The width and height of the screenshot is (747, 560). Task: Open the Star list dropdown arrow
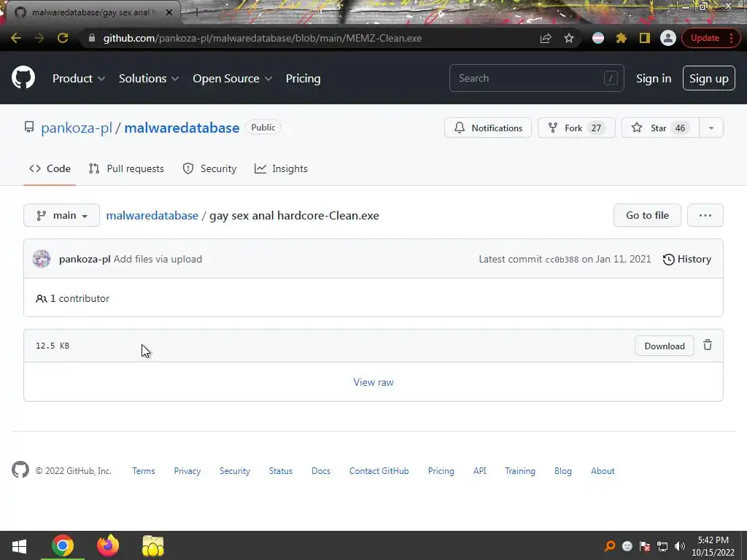tap(711, 128)
